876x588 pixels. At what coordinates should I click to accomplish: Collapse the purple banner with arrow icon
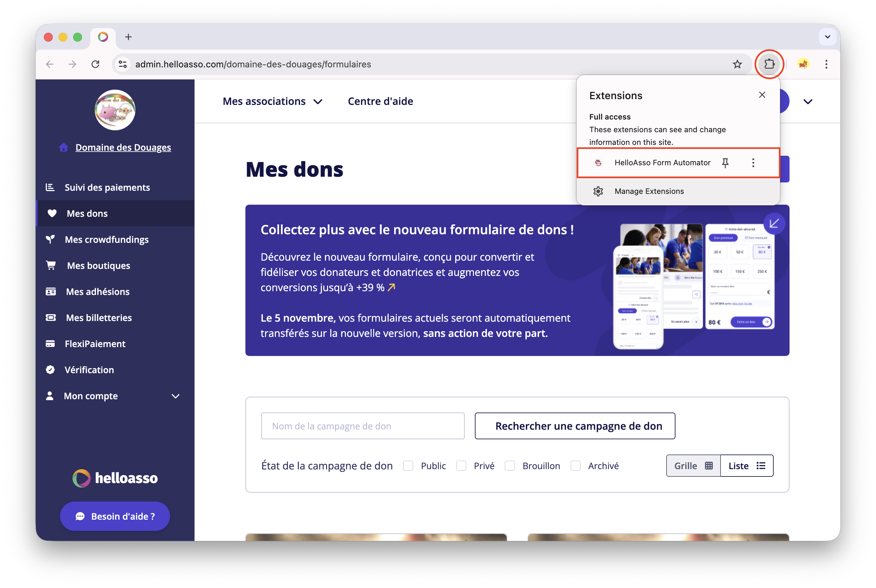774,224
